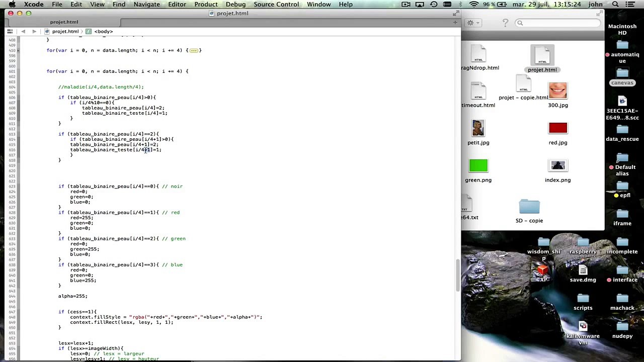Select the projet.html editor tab
644x362 pixels.
[64, 22]
